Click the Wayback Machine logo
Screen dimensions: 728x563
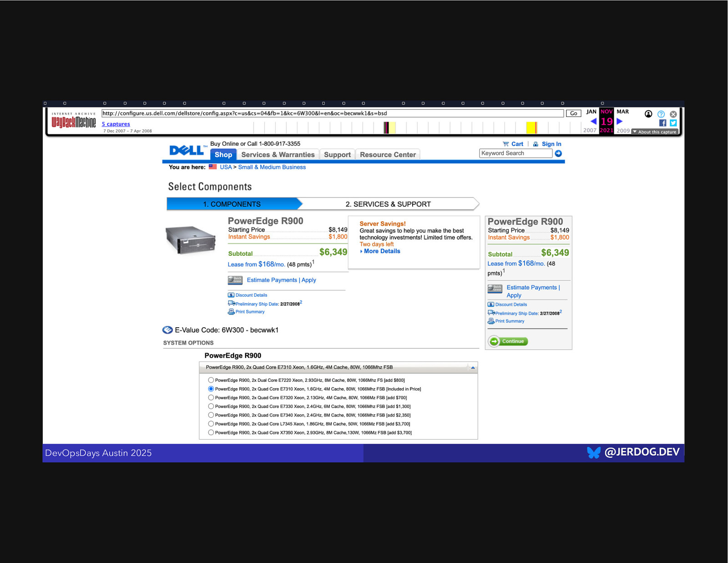click(74, 120)
